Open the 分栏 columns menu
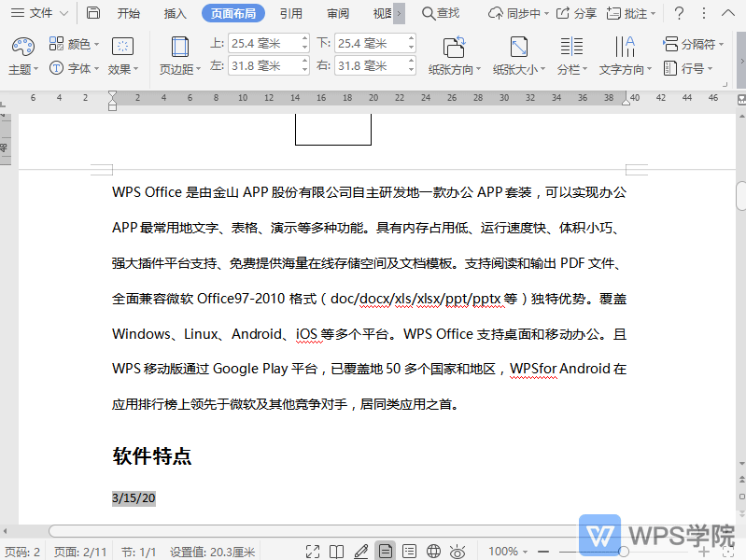Image resolution: width=746 pixels, height=560 pixels. pyautogui.click(x=572, y=56)
